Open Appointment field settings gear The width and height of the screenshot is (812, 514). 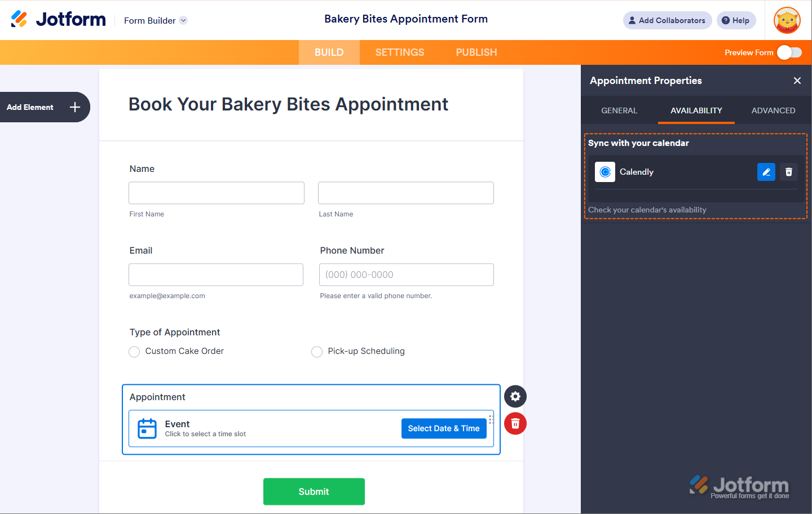pos(515,396)
